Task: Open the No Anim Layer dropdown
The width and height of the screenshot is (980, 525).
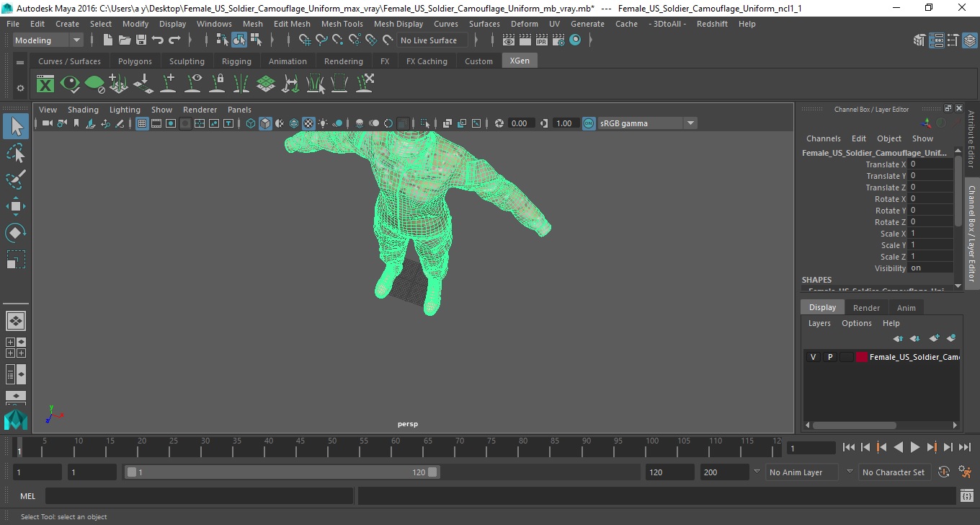Action: point(803,472)
